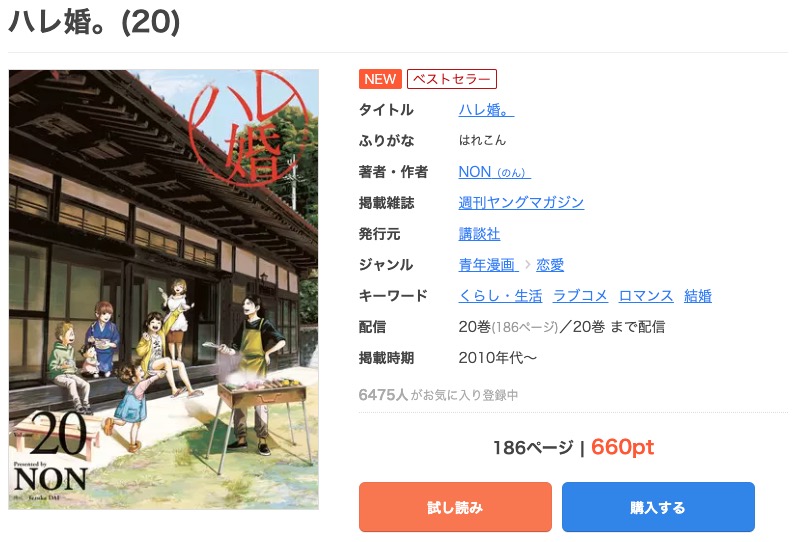This screenshot has height=542, width=799.
Task: Click the 試し読み trial read button
Action: (x=455, y=507)
